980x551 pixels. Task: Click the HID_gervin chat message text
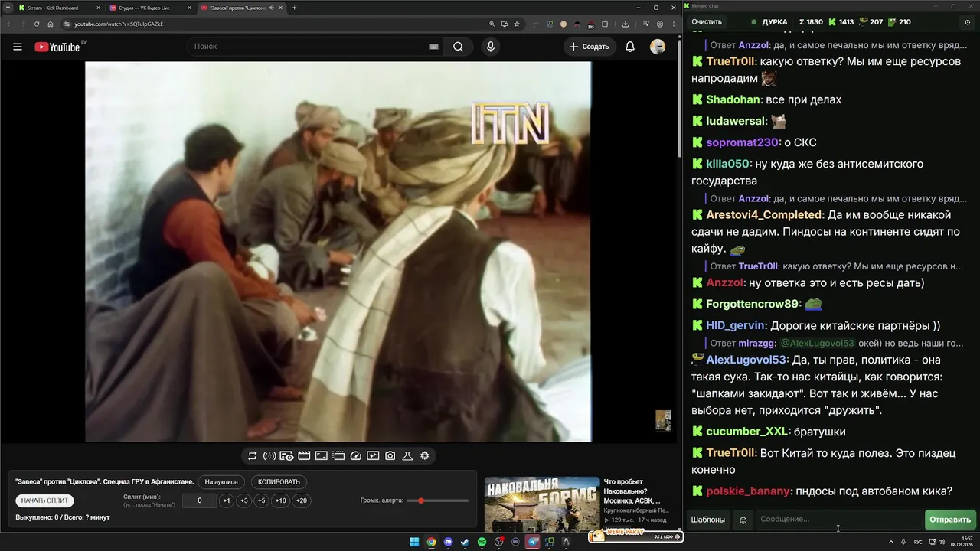855,325
